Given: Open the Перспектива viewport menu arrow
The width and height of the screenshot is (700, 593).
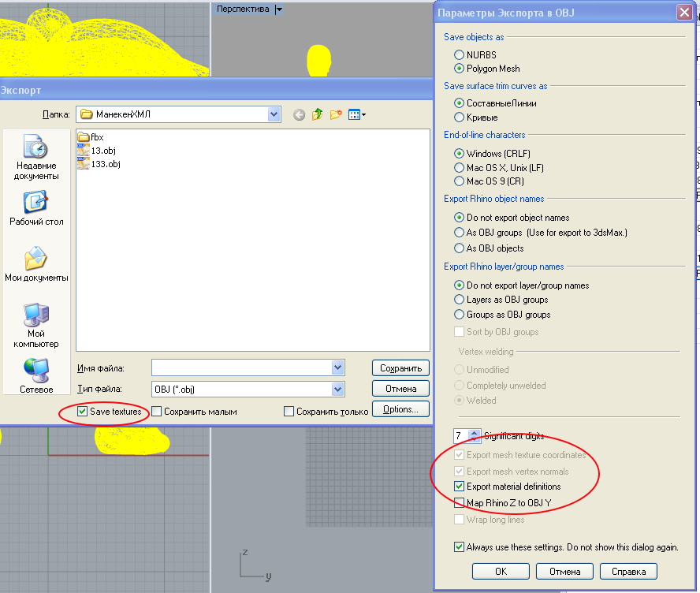Looking at the screenshot, I should (279, 9).
